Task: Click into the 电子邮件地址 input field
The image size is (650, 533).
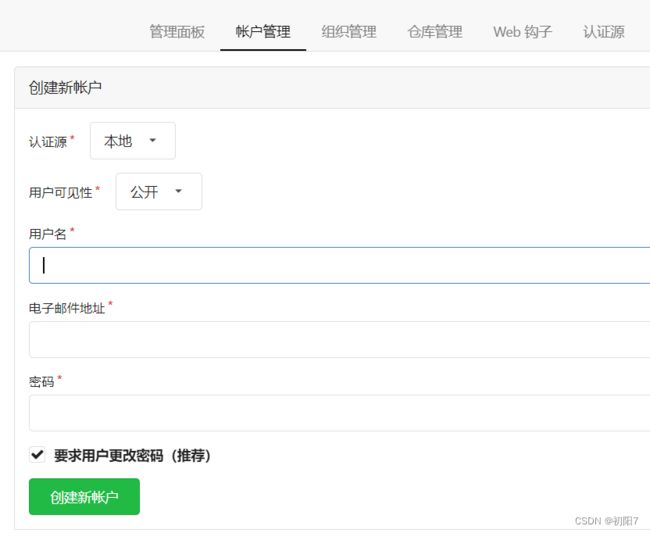Action: click(340, 339)
